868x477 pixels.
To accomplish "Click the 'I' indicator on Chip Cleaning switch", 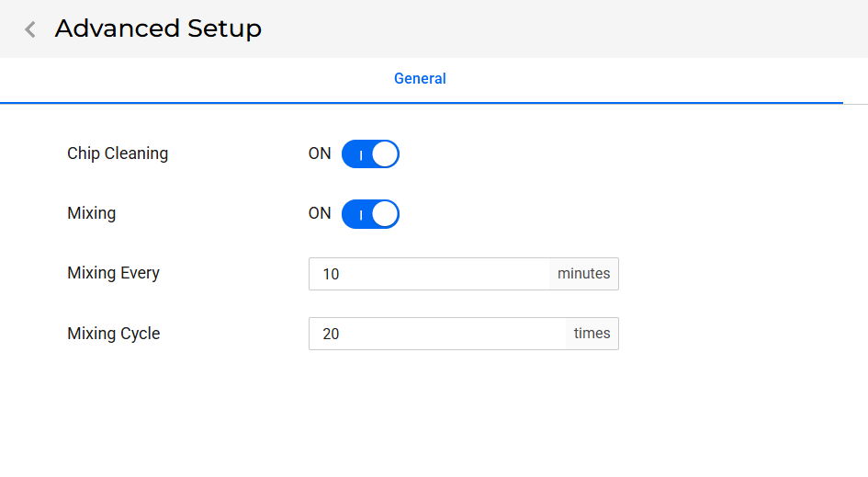I will (x=361, y=155).
